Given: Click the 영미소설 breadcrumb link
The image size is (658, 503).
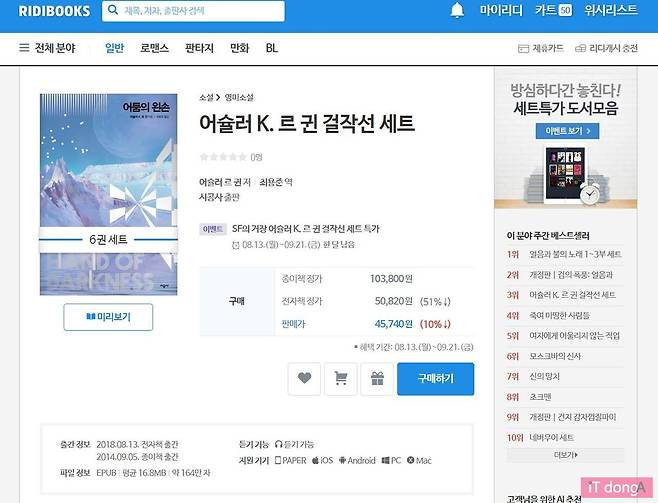Looking at the screenshot, I should [x=239, y=97].
